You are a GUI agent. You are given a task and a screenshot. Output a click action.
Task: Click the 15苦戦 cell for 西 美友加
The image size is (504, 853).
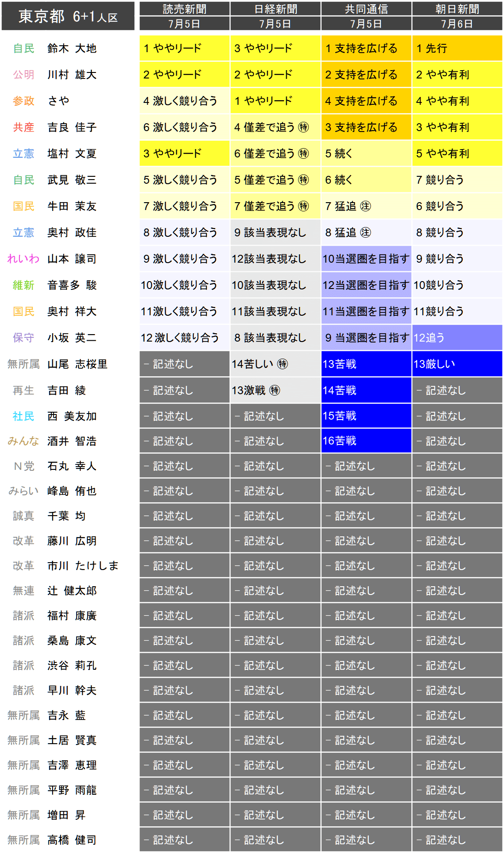366,416
